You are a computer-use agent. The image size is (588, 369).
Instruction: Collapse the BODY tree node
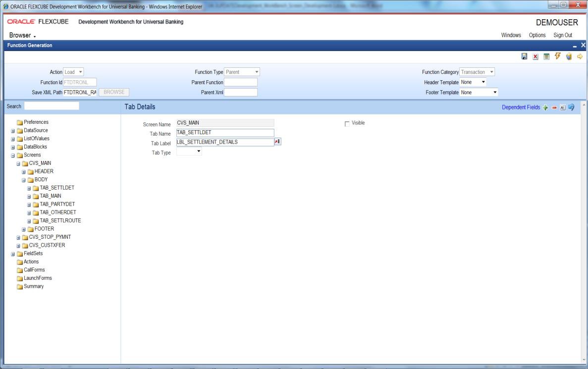(24, 180)
